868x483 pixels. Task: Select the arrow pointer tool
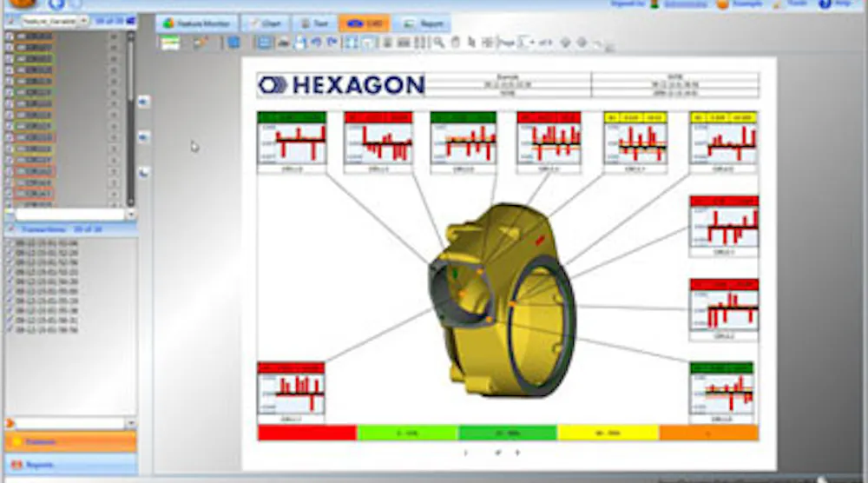pos(471,43)
